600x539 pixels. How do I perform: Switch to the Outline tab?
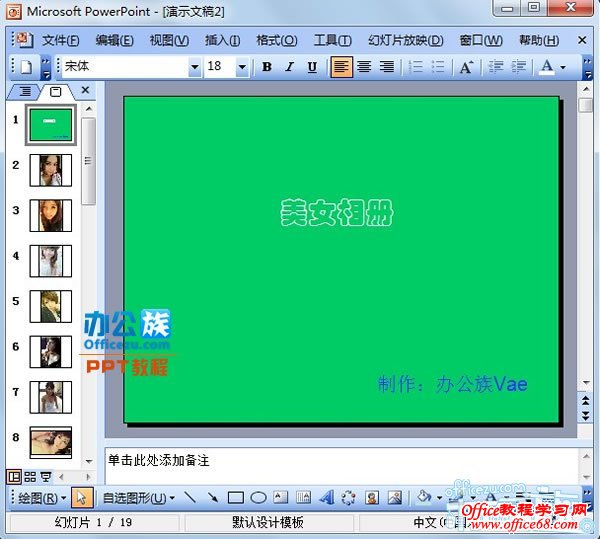pos(25,91)
